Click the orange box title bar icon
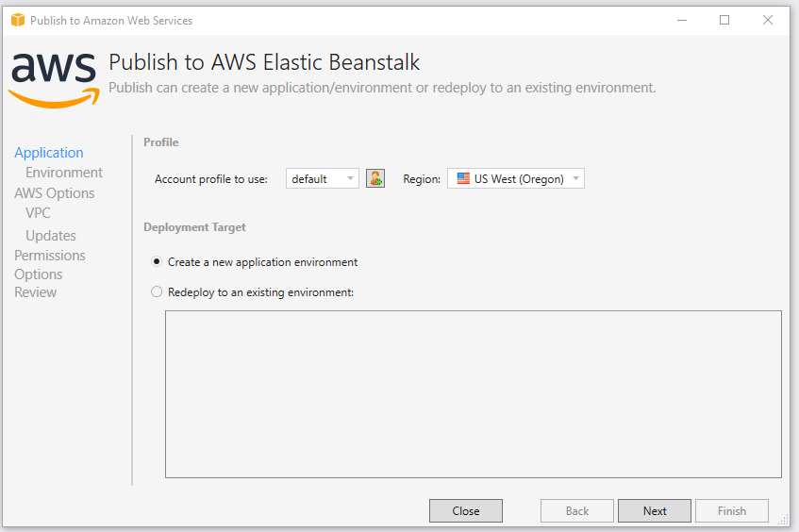This screenshot has width=799, height=532. pyautogui.click(x=18, y=20)
